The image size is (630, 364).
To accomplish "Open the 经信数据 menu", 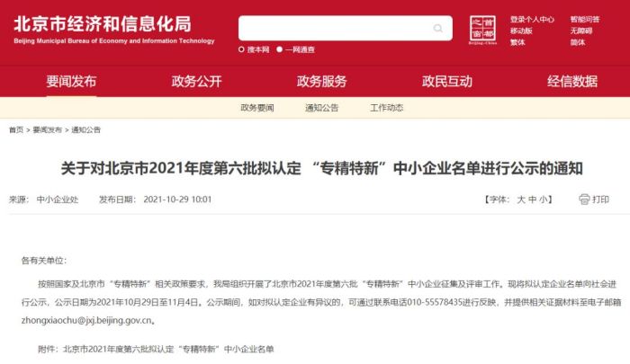I will point(572,82).
